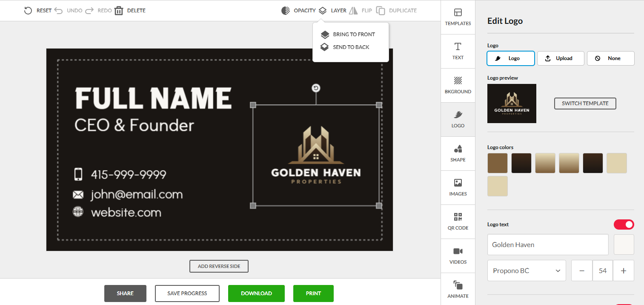644x305 pixels.
Task: Open the Shape panel
Action: tap(458, 153)
